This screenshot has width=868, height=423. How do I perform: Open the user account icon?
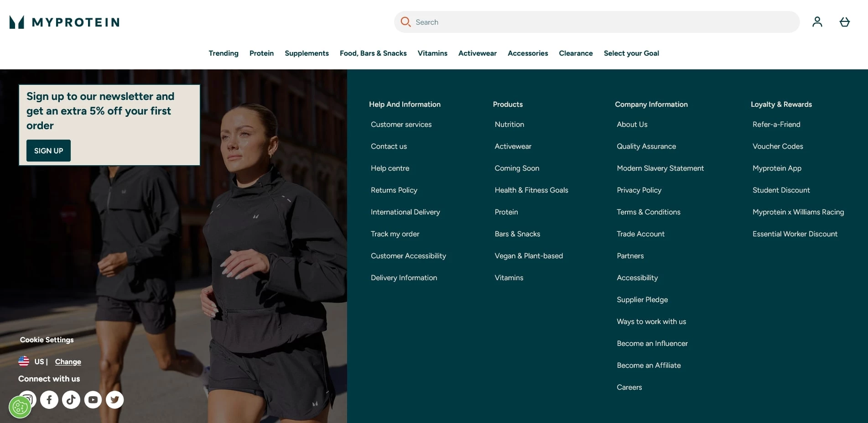click(817, 22)
